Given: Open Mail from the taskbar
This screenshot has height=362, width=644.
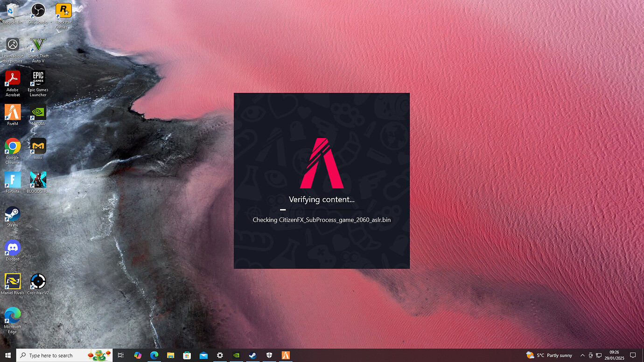Looking at the screenshot, I should click(203, 355).
